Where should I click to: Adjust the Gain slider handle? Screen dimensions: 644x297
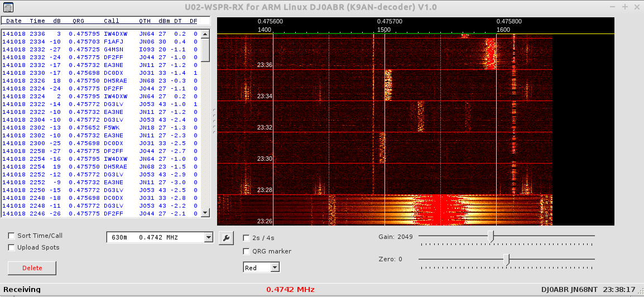pos(491,236)
